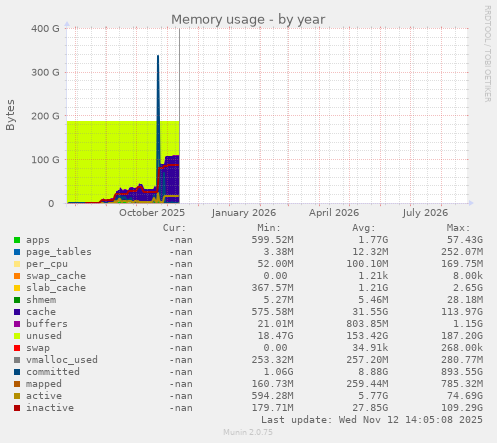
Task: Click the vmalloc_used gray legend swatch
Action: [x=17, y=360]
